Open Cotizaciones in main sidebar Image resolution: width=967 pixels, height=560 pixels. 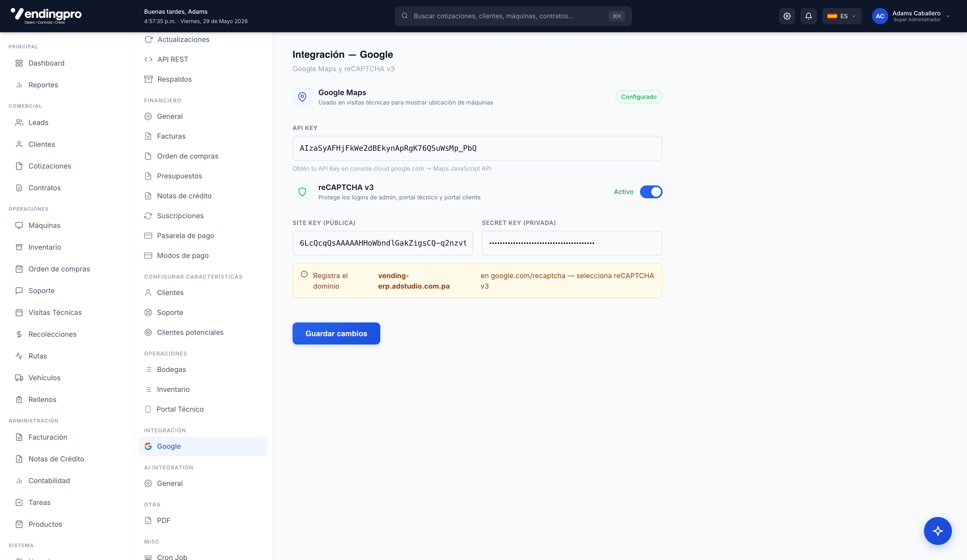tap(50, 166)
